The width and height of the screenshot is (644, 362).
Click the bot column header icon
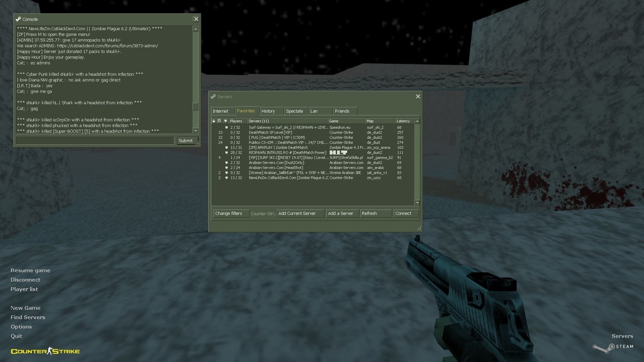click(x=219, y=121)
